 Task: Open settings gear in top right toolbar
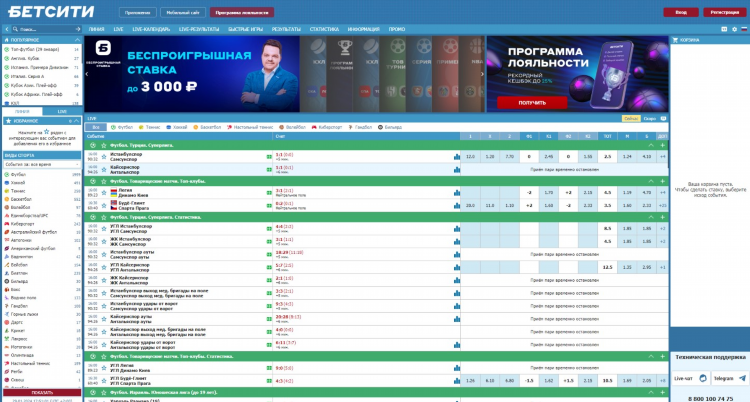[735, 29]
